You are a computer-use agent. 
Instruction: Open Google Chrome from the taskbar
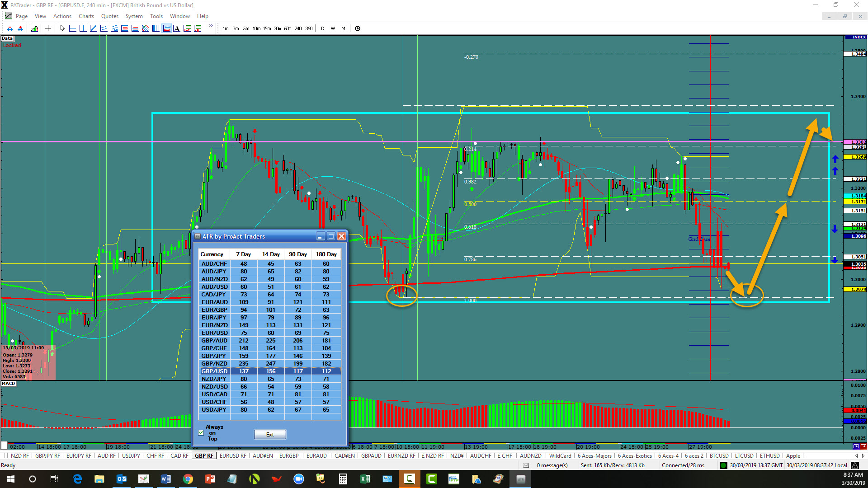point(188,479)
